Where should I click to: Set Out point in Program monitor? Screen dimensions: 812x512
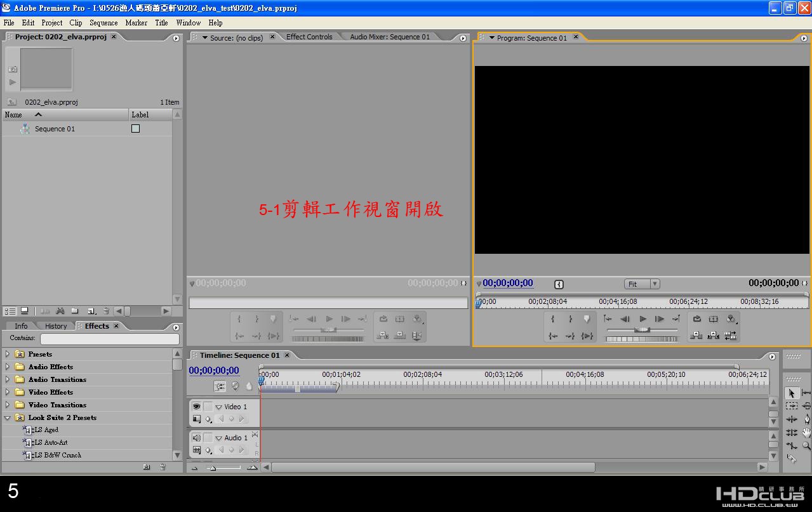pyautogui.click(x=570, y=319)
